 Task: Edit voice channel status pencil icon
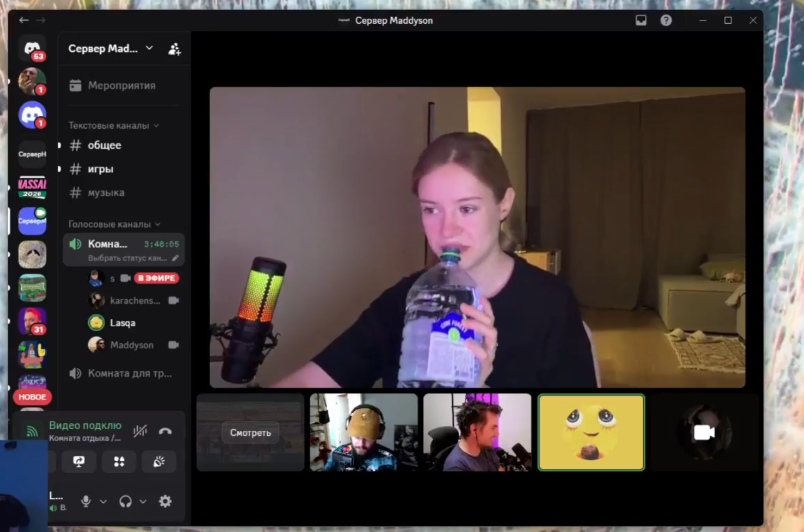tap(176, 258)
